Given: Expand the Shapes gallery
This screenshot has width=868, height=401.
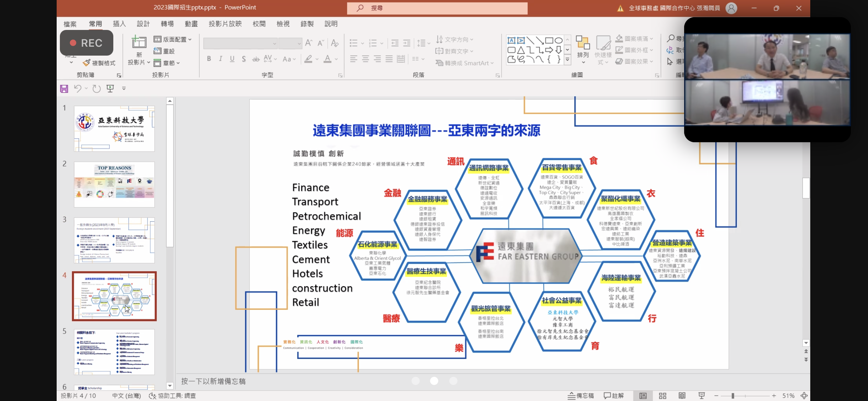Looking at the screenshot, I should coord(567,60).
